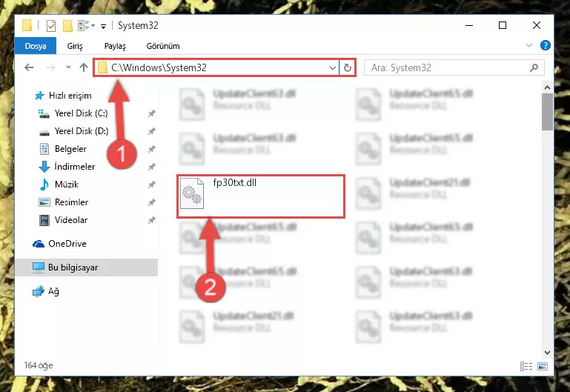Click the pin icon next to Belgeler

pyautogui.click(x=152, y=149)
